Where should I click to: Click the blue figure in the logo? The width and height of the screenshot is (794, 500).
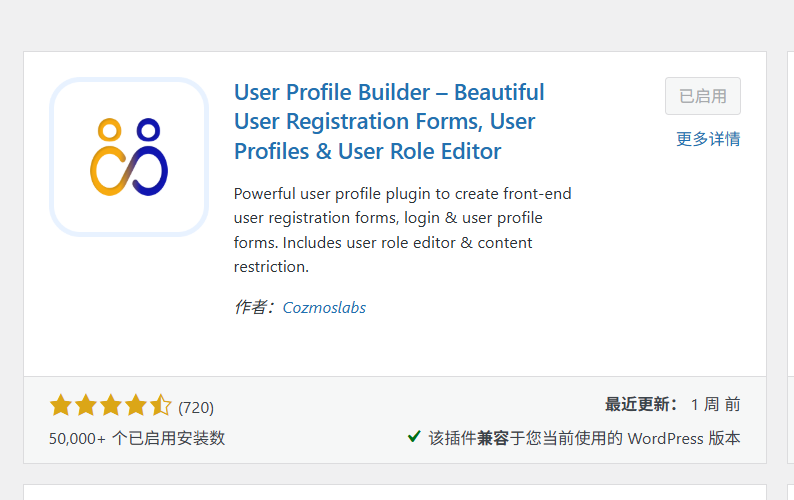[x=149, y=157]
